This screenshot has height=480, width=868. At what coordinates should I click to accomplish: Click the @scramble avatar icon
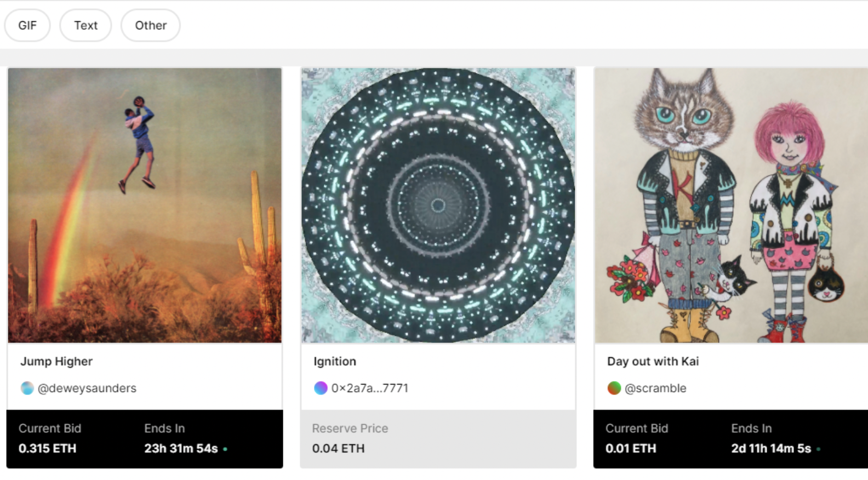(x=614, y=388)
